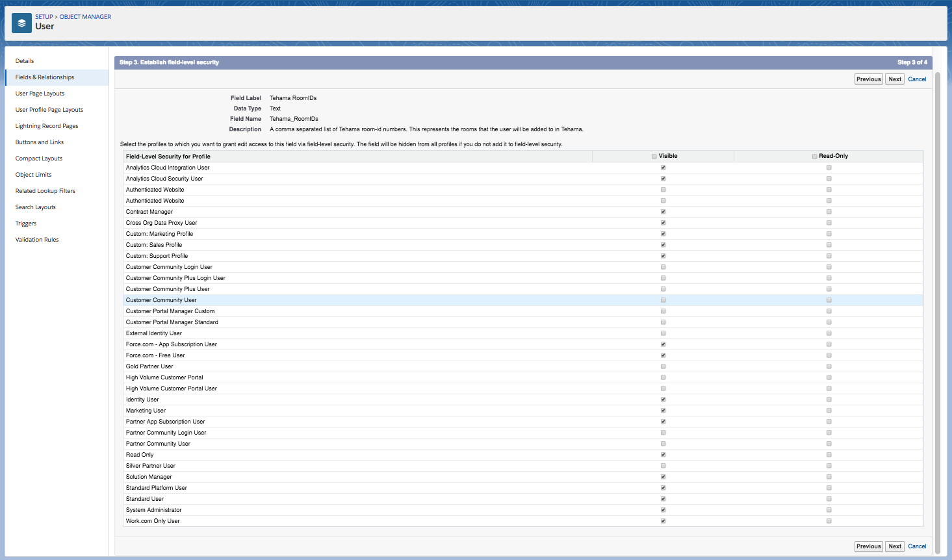This screenshot has width=952, height=560.
Task: Click the top Cancel link
Action: 917,79
